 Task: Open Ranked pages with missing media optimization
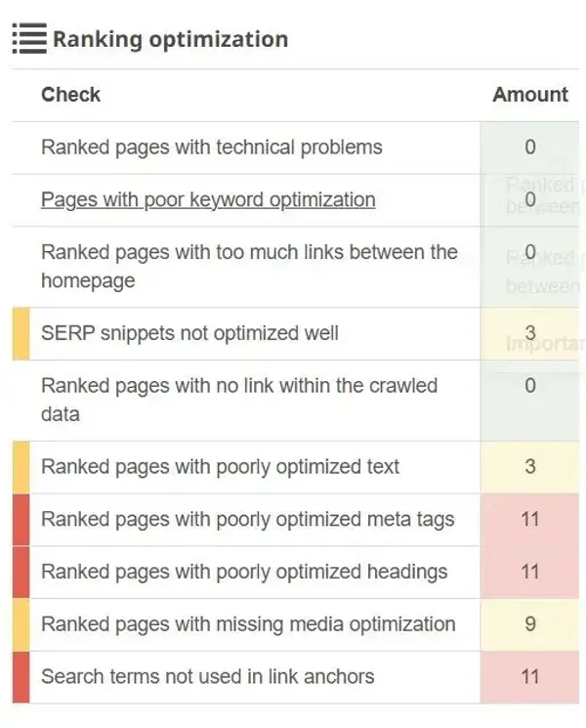pyautogui.click(x=248, y=624)
